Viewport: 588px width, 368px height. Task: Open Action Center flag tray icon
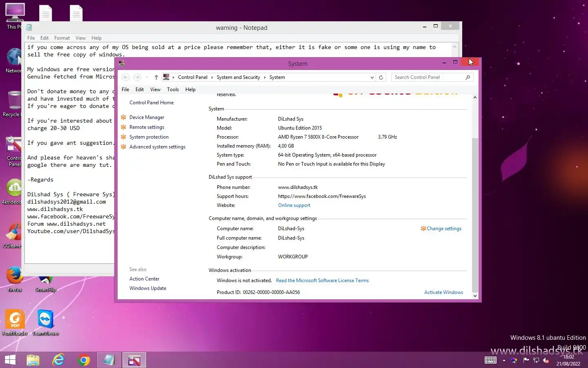point(526,360)
